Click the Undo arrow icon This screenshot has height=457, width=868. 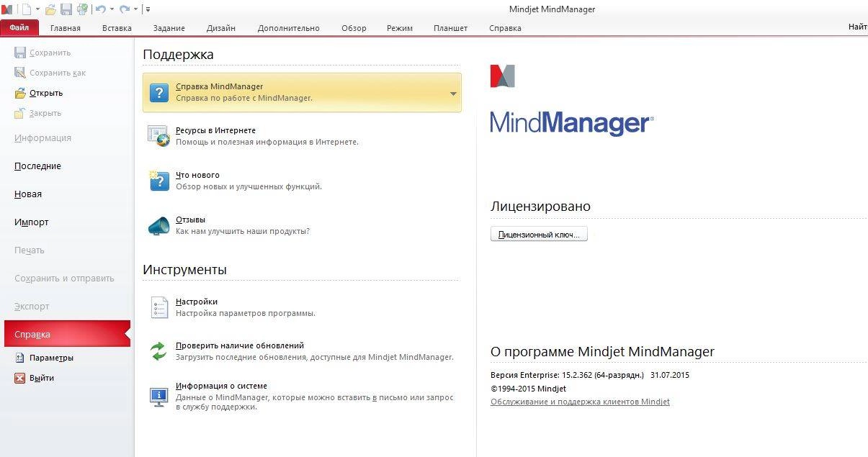100,9
